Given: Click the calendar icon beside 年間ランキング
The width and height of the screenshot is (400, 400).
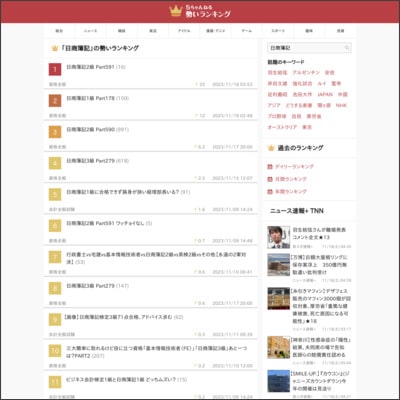Looking at the screenshot, I should point(270,192).
